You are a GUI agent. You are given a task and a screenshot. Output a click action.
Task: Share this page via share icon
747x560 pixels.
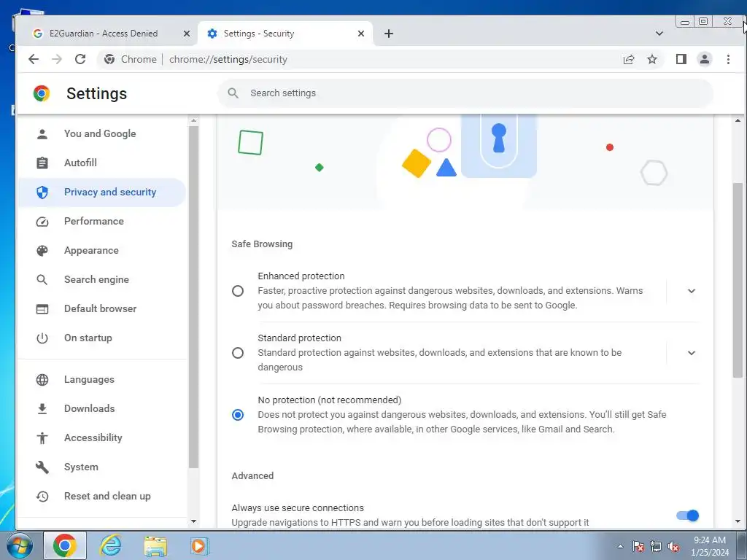pos(629,59)
